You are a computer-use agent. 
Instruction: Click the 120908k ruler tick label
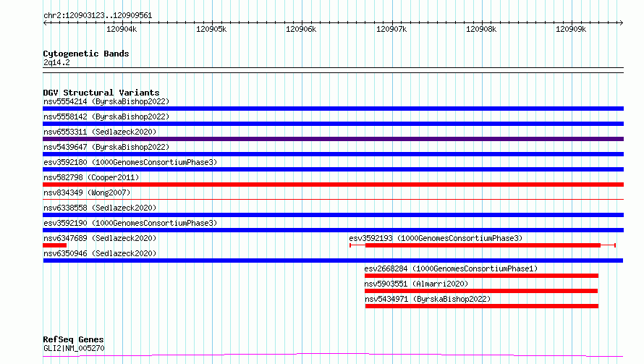click(x=481, y=29)
